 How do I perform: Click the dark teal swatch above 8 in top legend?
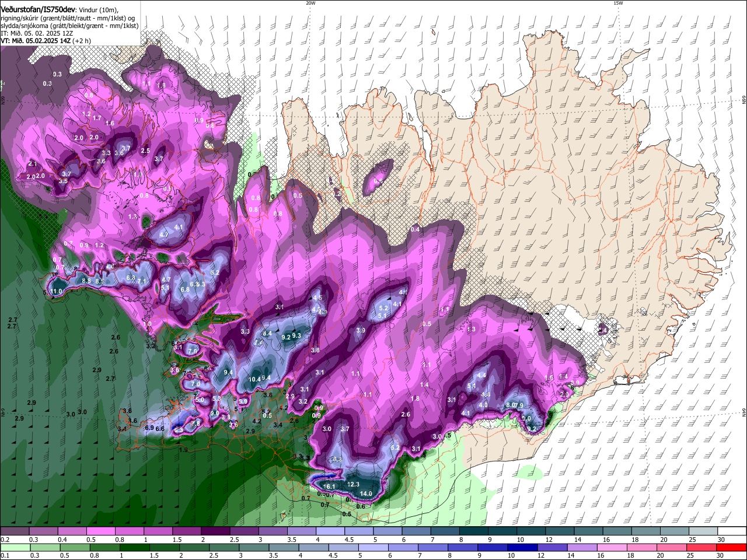(x=474, y=531)
